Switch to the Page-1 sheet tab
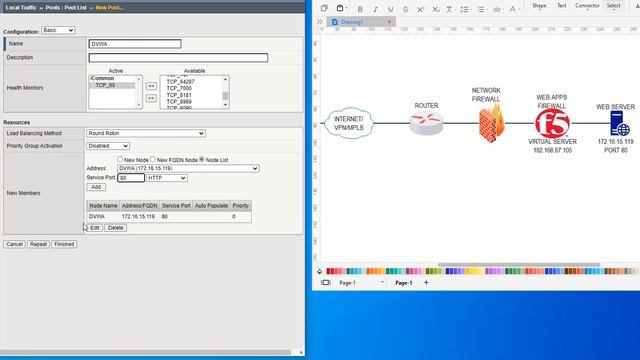Viewport: 640px width, 360px height. [404, 282]
